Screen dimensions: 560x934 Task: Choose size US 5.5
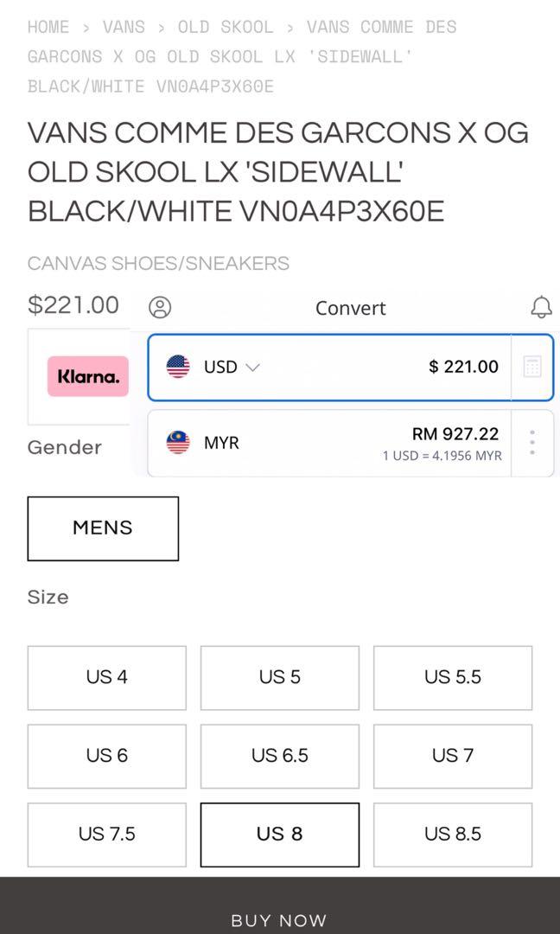point(453,678)
